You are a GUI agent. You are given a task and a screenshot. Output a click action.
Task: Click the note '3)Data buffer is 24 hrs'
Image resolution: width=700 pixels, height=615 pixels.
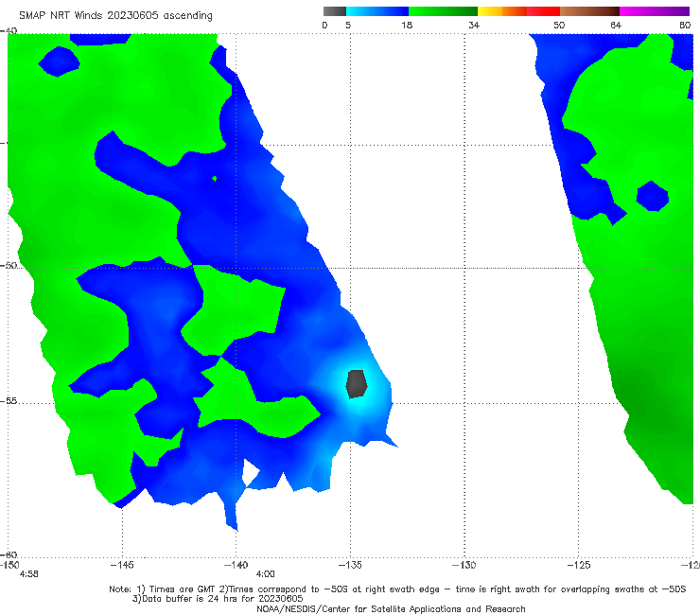tap(218, 599)
